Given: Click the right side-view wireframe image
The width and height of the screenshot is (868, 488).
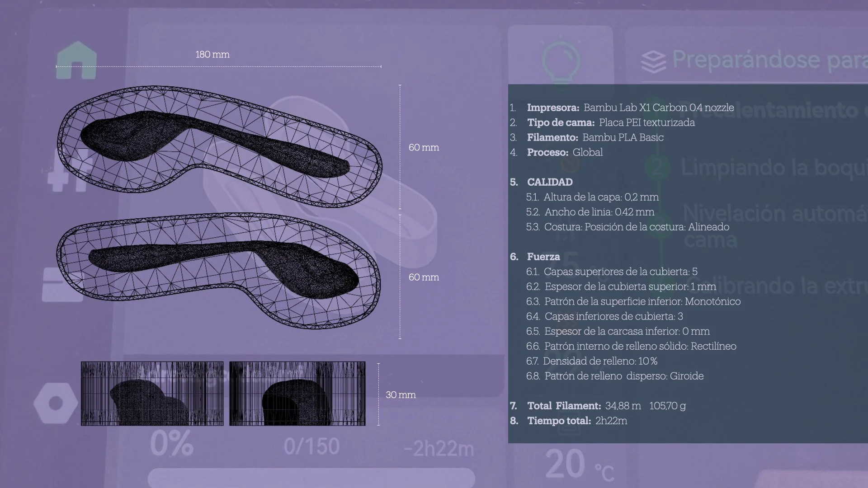Looking at the screenshot, I should coord(297,393).
